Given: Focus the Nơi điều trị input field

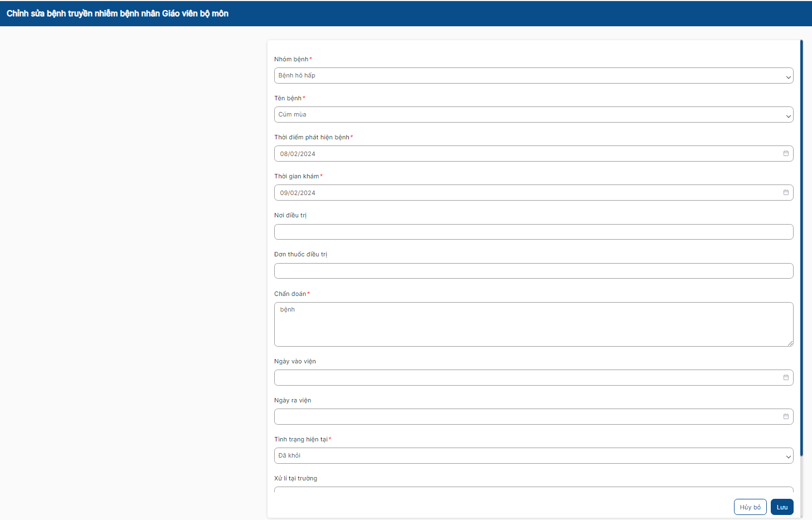Looking at the screenshot, I should tap(533, 232).
